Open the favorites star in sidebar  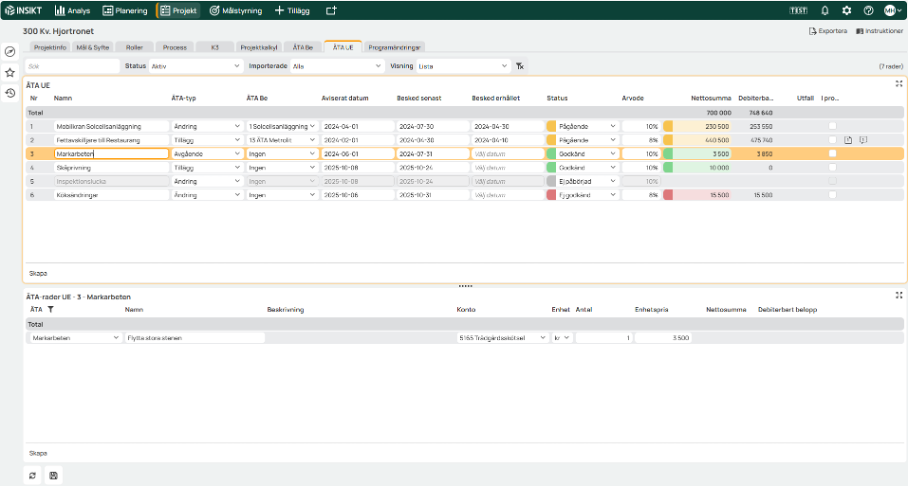[x=10, y=72]
